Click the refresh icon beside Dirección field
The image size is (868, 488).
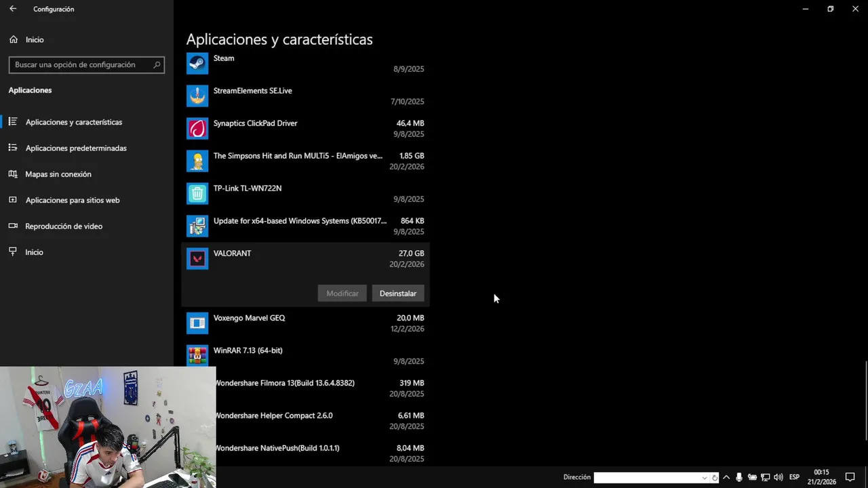pyautogui.click(x=714, y=478)
